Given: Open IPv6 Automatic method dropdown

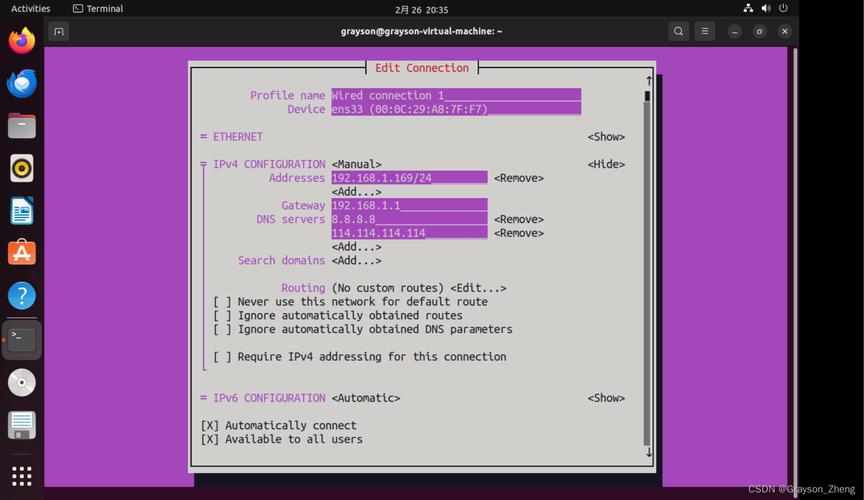Looking at the screenshot, I should (x=366, y=398).
